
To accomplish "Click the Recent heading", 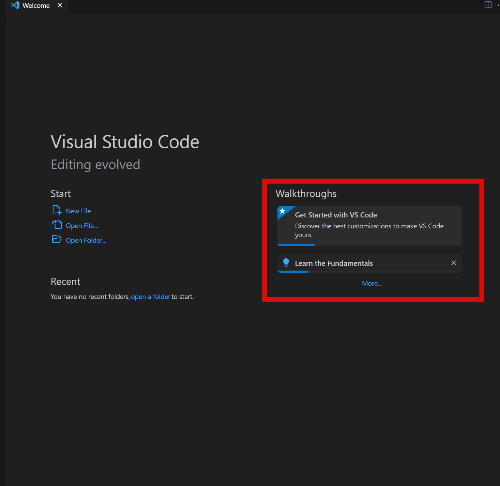I will [x=65, y=282].
